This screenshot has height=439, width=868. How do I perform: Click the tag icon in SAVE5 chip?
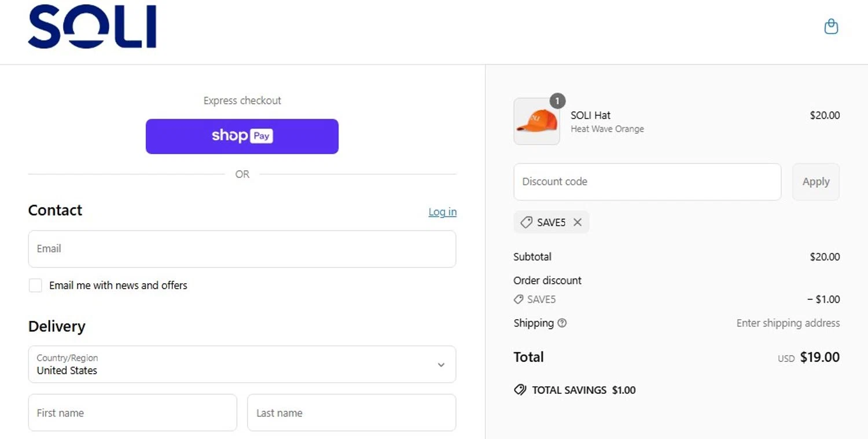[x=526, y=222]
